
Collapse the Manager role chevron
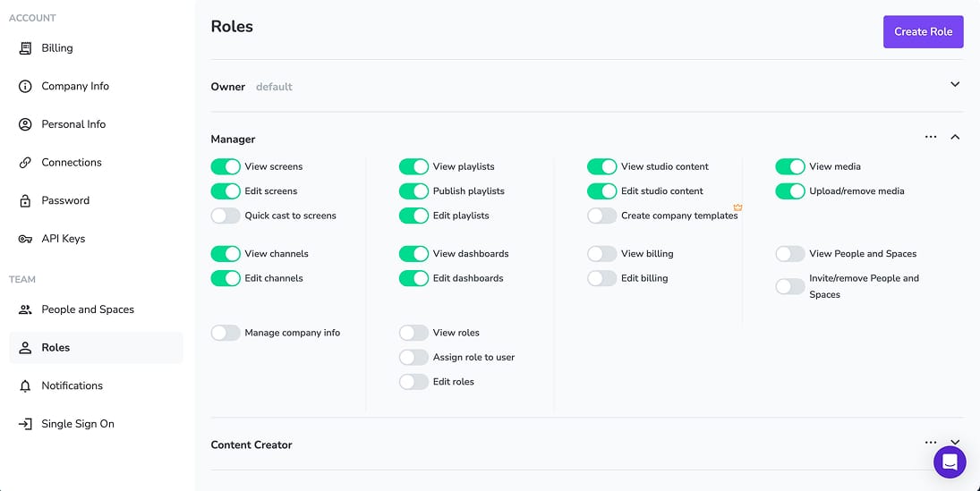pos(955,137)
